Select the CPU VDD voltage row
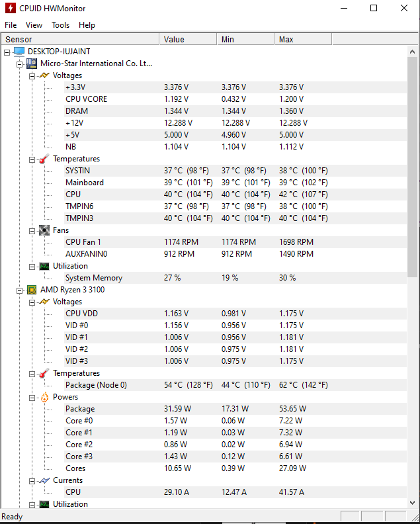 point(235,314)
